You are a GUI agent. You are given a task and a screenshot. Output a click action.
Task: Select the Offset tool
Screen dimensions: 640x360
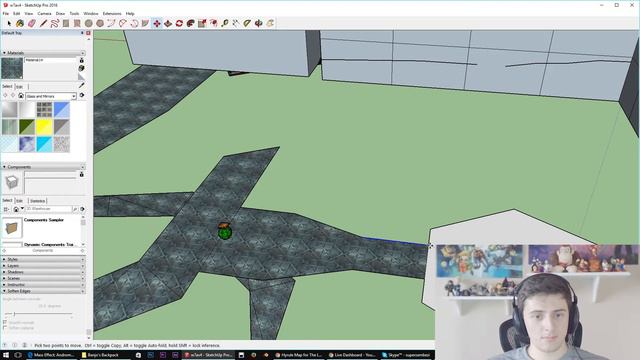(x=213, y=24)
